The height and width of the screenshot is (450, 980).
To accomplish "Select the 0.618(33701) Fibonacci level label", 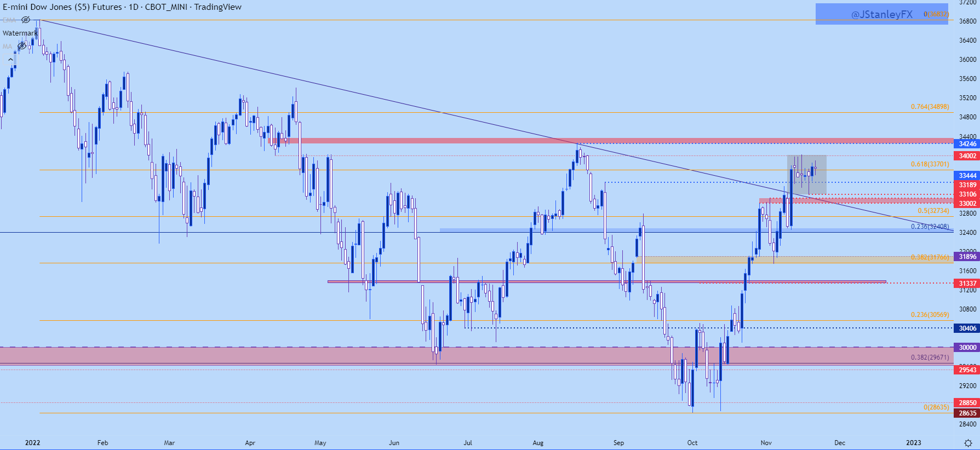I will [x=930, y=164].
